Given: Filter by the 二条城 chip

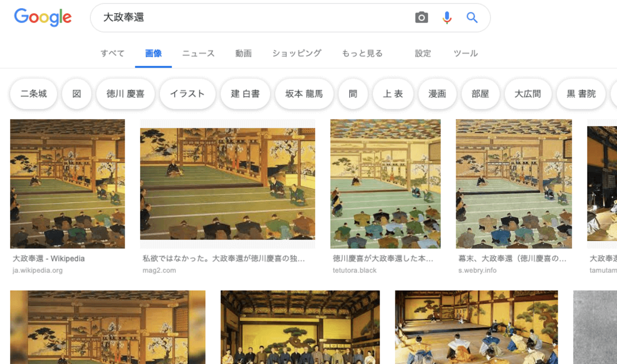Looking at the screenshot, I should (x=34, y=94).
